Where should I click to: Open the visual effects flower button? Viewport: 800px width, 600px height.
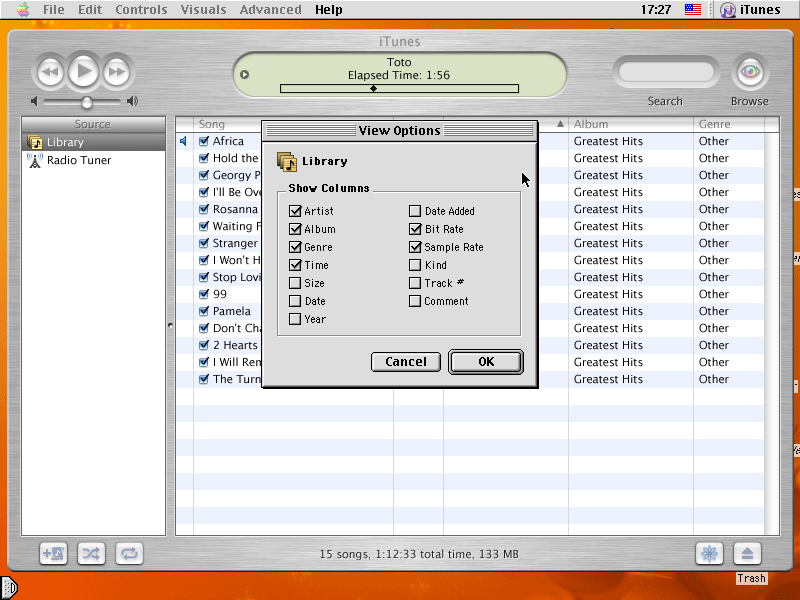pyautogui.click(x=709, y=554)
